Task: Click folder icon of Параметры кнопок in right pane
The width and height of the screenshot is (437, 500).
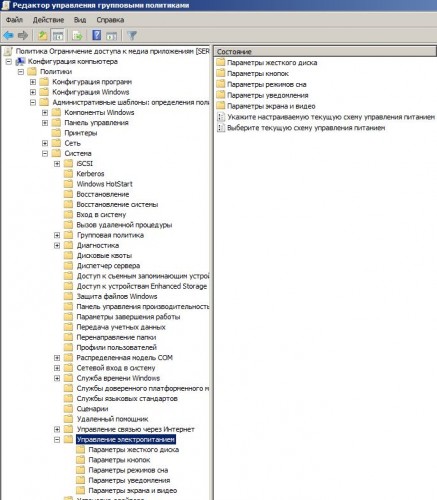Action: point(220,73)
